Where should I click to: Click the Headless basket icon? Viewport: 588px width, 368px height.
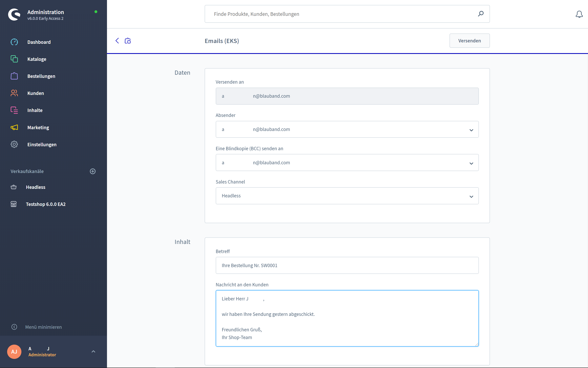click(x=14, y=187)
